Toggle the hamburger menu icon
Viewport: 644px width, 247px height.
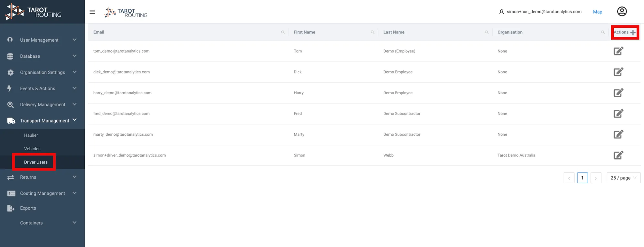click(x=92, y=12)
